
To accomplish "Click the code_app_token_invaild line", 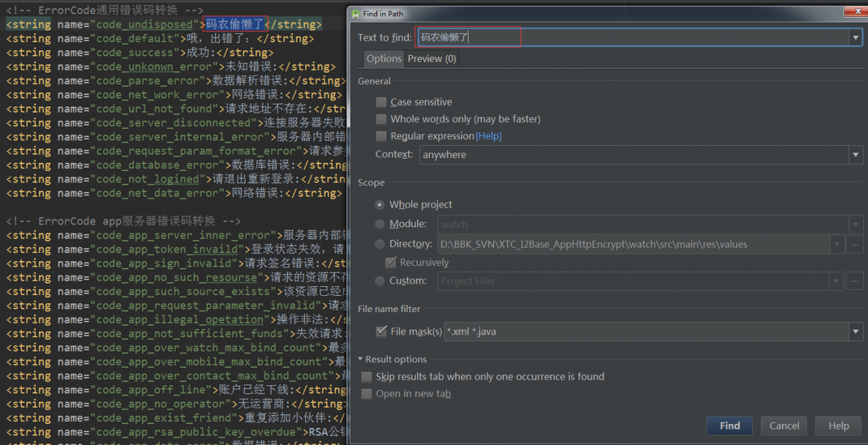I will pyautogui.click(x=176, y=250).
